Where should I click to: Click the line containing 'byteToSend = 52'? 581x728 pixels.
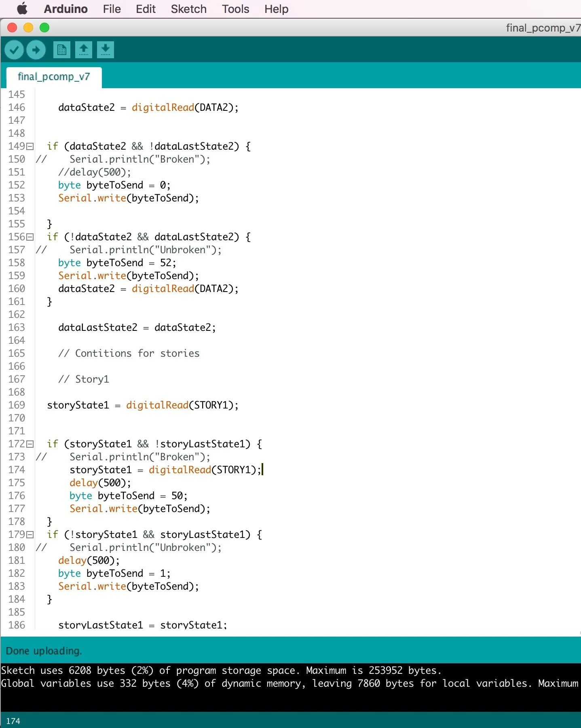(x=117, y=263)
